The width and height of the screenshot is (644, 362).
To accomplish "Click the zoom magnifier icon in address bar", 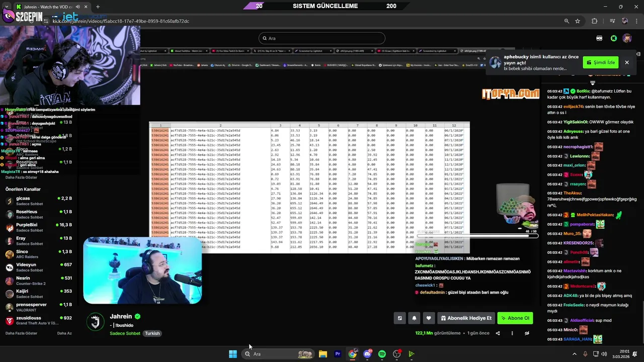I will [567, 21].
